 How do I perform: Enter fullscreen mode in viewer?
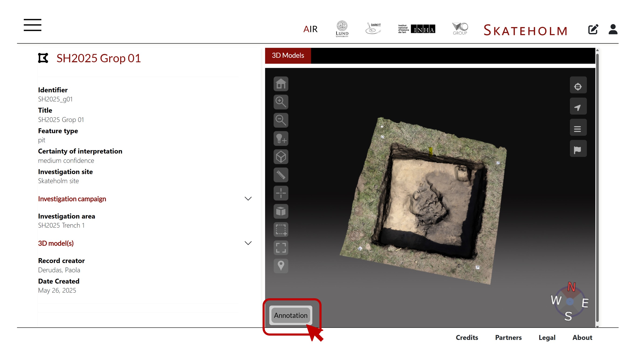click(x=281, y=248)
